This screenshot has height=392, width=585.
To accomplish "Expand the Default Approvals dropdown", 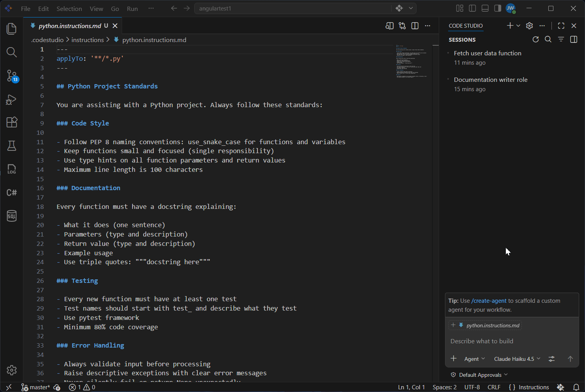I will [479, 375].
